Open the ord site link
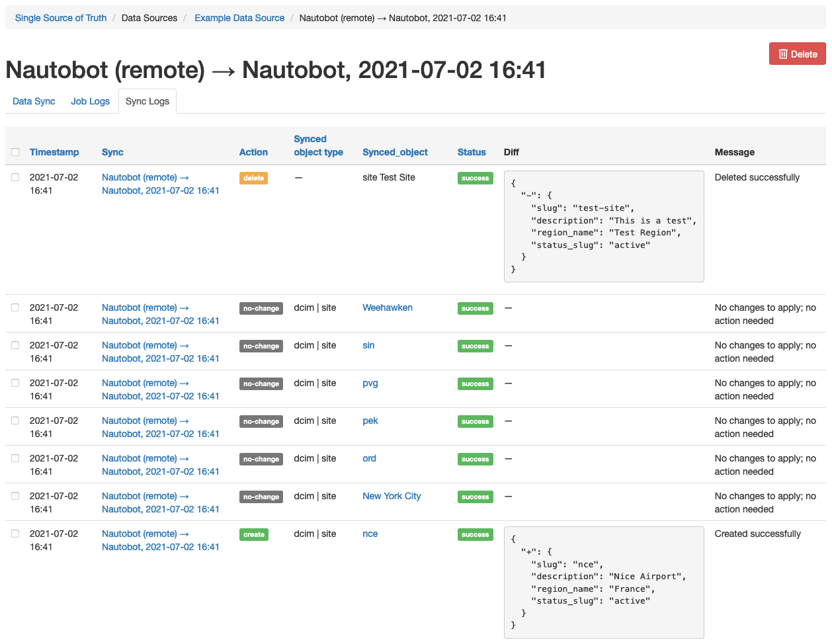This screenshot has width=832, height=644. (369, 458)
